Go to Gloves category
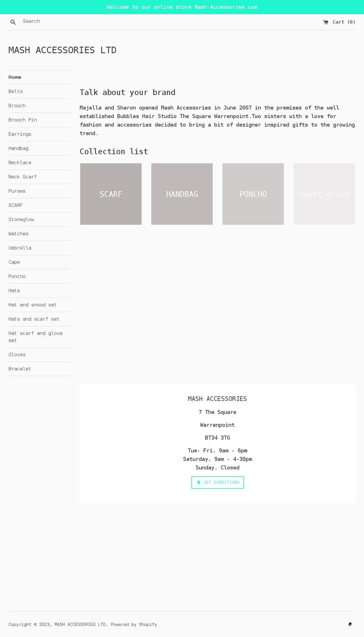This screenshot has width=364, height=637. [x=40, y=355]
